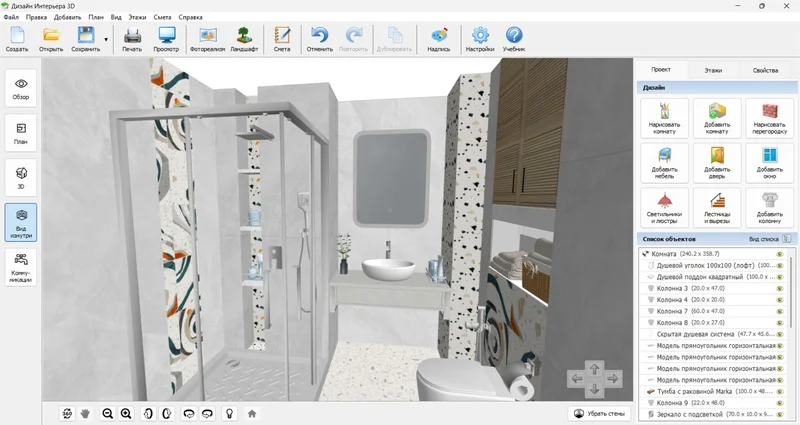The height and width of the screenshot is (425, 800).
Task: Activate the 360 rotation icon
Action: (x=67, y=413)
